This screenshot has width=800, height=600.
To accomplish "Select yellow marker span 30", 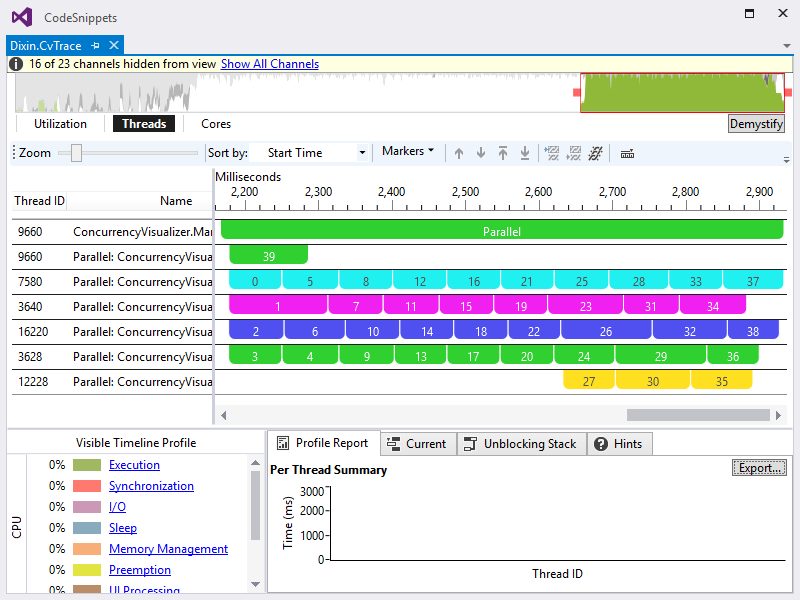I will 653,381.
